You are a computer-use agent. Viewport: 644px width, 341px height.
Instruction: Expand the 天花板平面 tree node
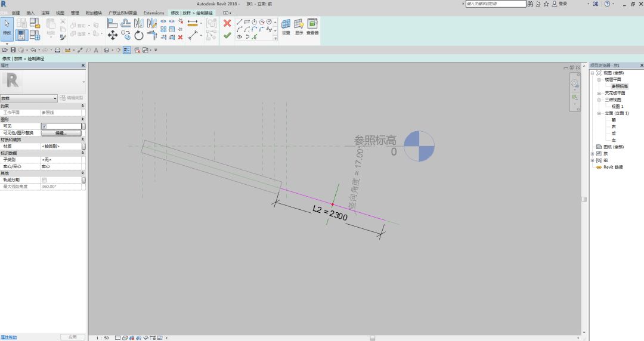click(599, 93)
